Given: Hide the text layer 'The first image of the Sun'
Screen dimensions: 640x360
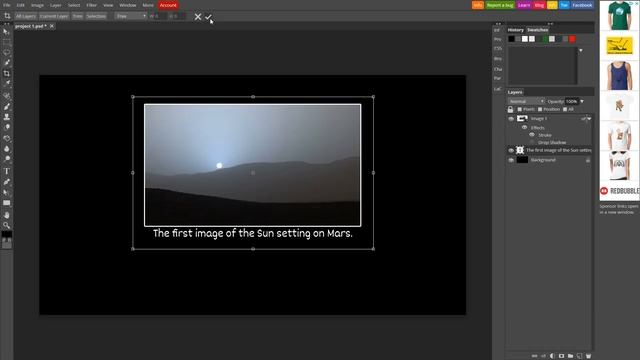Looking at the screenshot, I should (511, 150).
